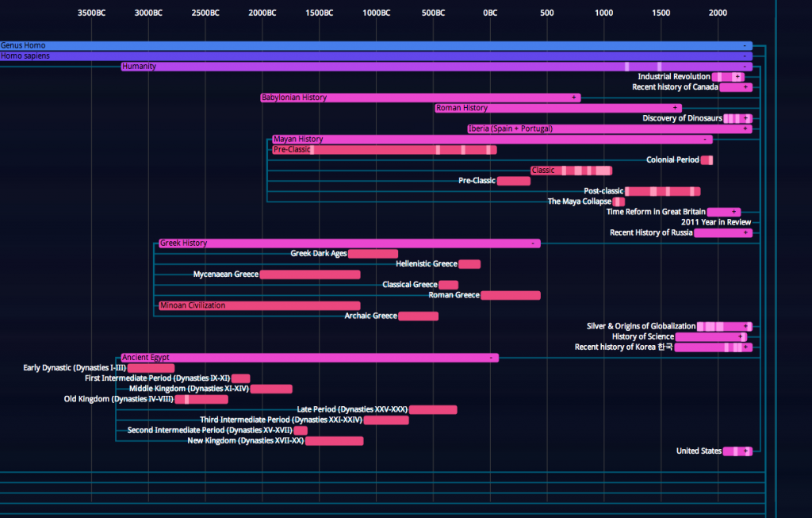Click the Homo sapiens title text

pos(25,56)
